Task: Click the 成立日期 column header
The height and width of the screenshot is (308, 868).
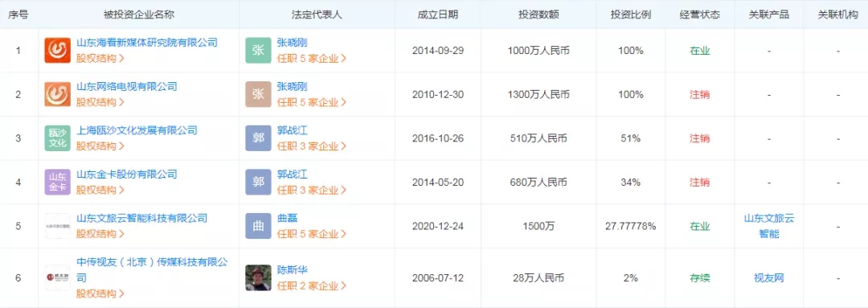Action: pos(438,14)
